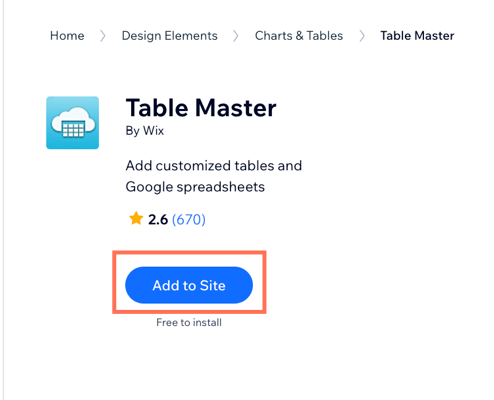Viewport: 494px width, 400px height.
Task: Open the 670 reviews link
Action: pos(189,219)
